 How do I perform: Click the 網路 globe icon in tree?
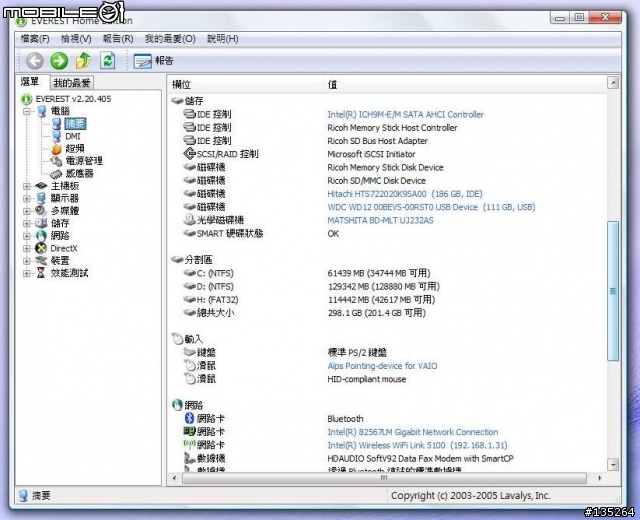[x=41, y=236]
